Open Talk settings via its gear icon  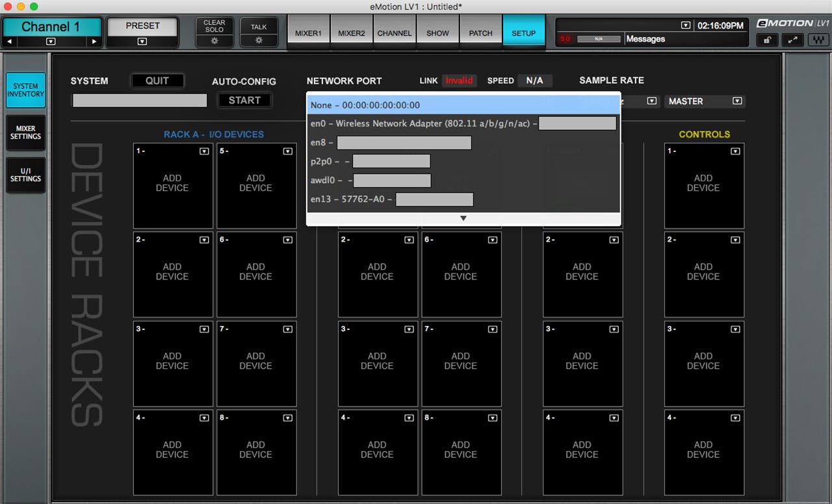(x=259, y=40)
